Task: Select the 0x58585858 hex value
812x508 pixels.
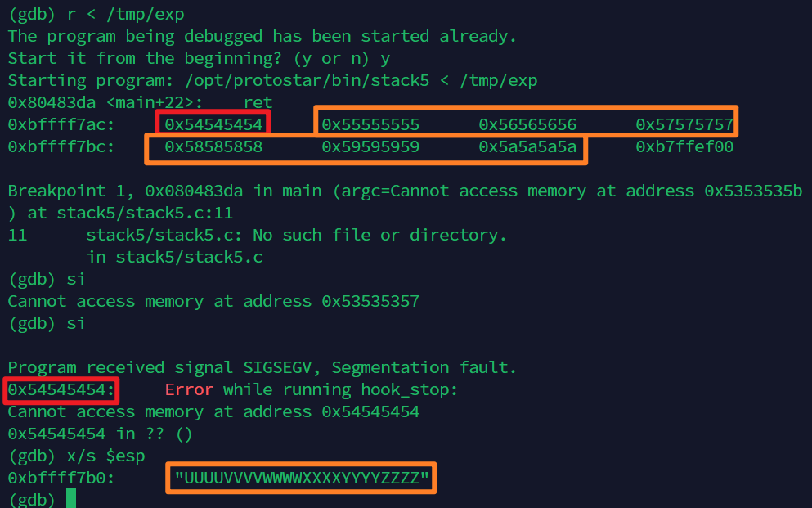Action: pyautogui.click(x=213, y=146)
